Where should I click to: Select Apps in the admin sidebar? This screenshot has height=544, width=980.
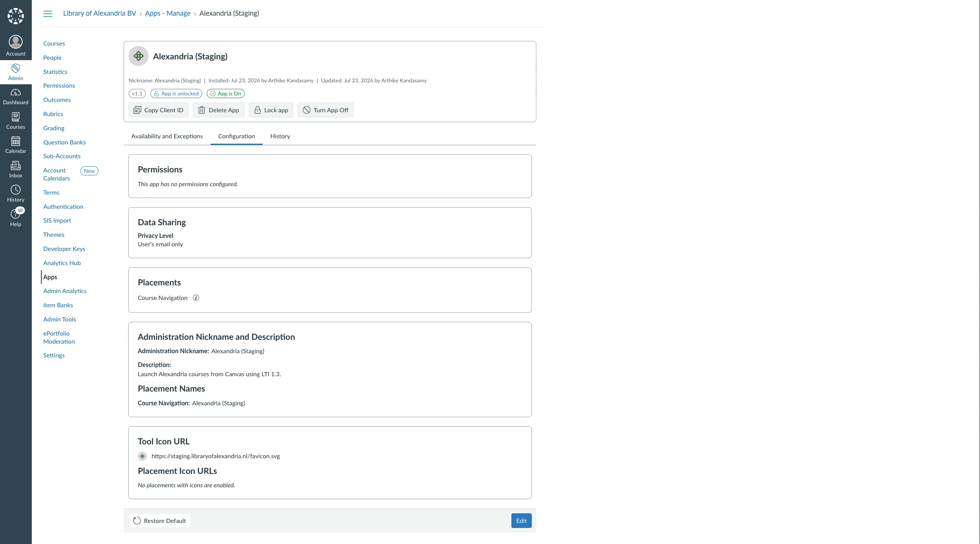[x=50, y=277]
